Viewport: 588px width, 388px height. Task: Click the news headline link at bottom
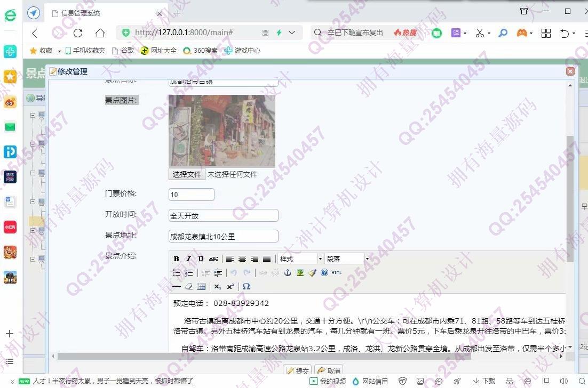click(x=113, y=381)
